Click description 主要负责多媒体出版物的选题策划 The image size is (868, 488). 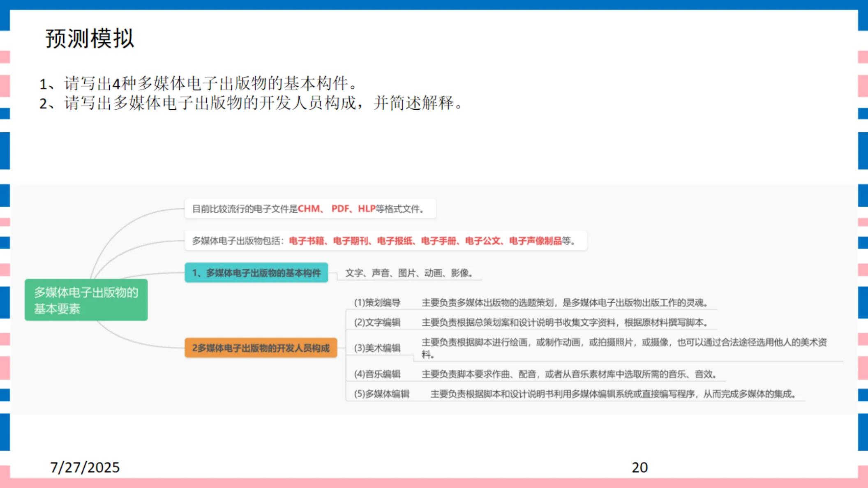[x=566, y=303]
